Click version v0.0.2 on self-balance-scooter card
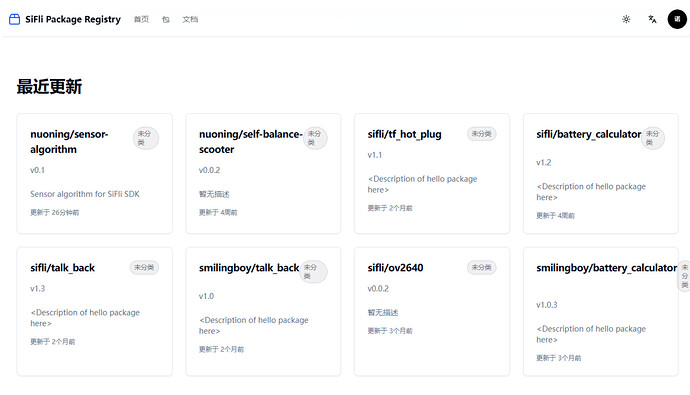 coord(209,170)
